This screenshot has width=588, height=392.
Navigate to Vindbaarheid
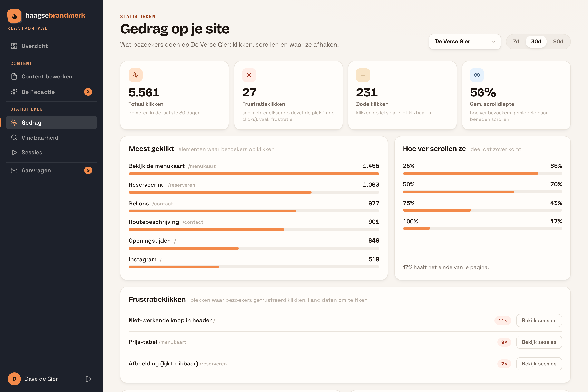pyautogui.click(x=51, y=137)
